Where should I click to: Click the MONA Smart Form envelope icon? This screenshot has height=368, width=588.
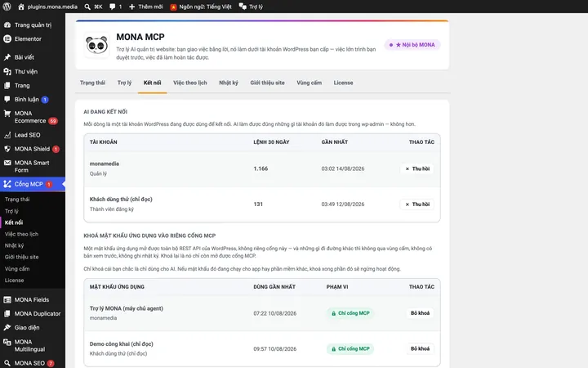(x=7, y=163)
